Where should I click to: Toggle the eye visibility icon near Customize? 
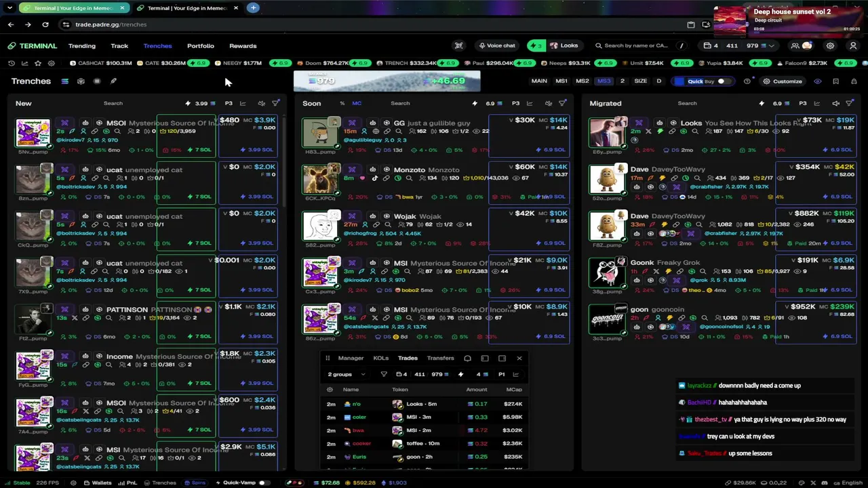click(818, 81)
